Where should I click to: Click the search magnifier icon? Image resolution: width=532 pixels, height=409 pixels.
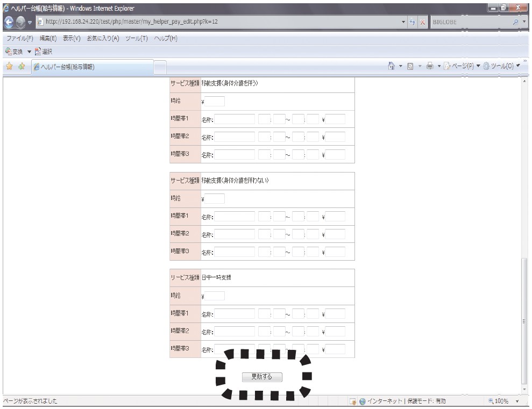click(516, 22)
